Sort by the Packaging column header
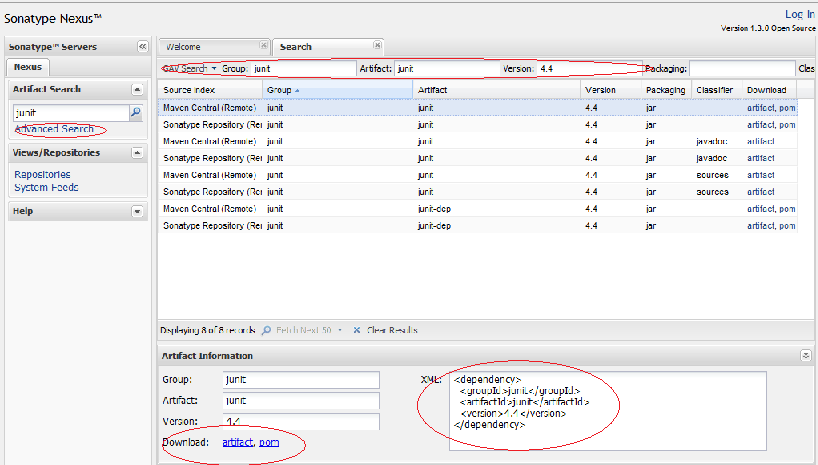Viewport: 818px width, 465px height. (666, 90)
